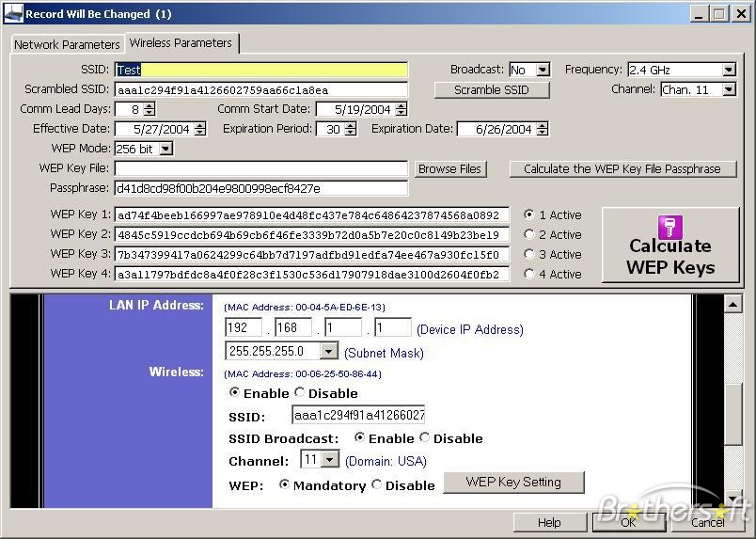756x539 pixels.
Task: Select the 2 Active radio button
Action: (528, 234)
